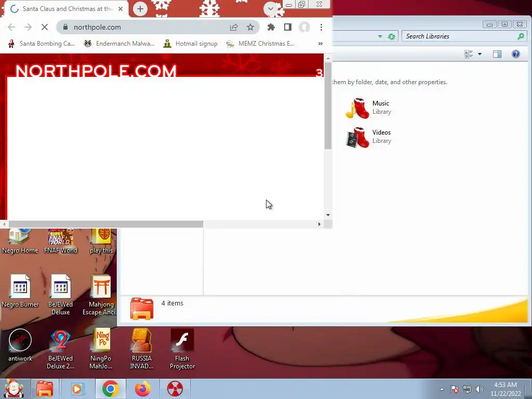532x399 pixels.
Task: Open the Endermanch Malwa... bookmark
Action: coord(119,44)
